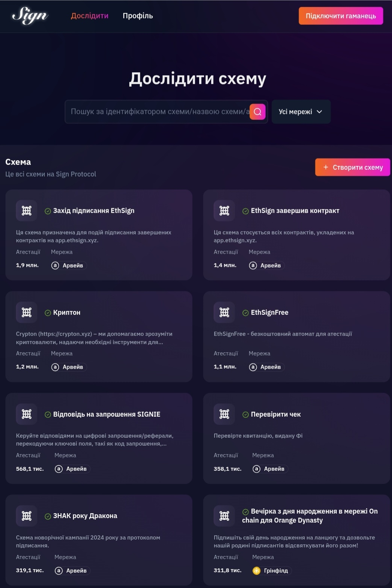Click the pink search magnifier button
The width and height of the screenshot is (392, 588).
coord(257,112)
